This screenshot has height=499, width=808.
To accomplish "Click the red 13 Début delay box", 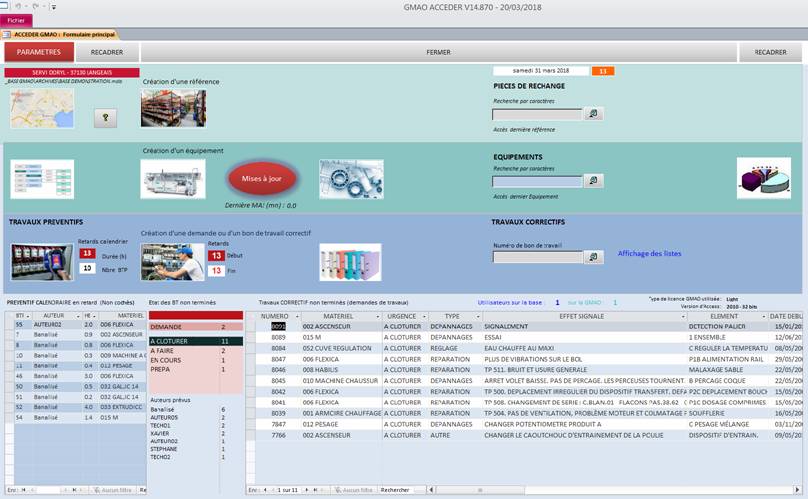I will click(x=216, y=256).
